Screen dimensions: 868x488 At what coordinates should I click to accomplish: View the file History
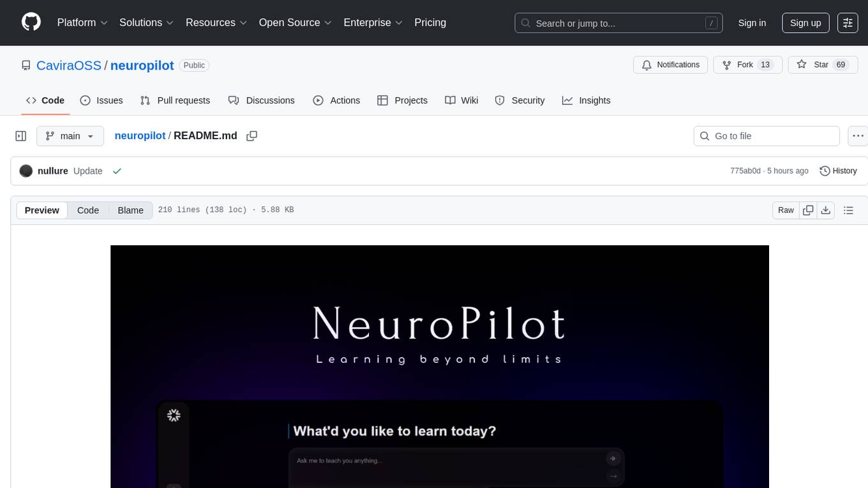tap(838, 171)
